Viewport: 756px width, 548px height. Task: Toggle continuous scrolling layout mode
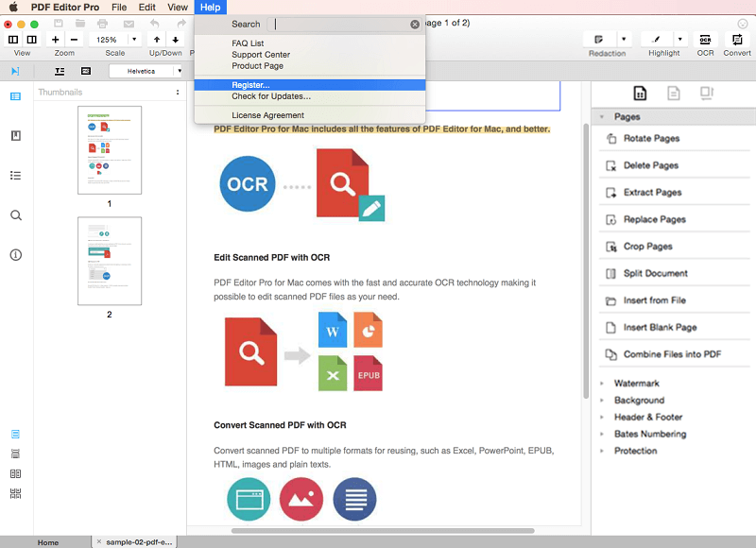coord(15,454)
